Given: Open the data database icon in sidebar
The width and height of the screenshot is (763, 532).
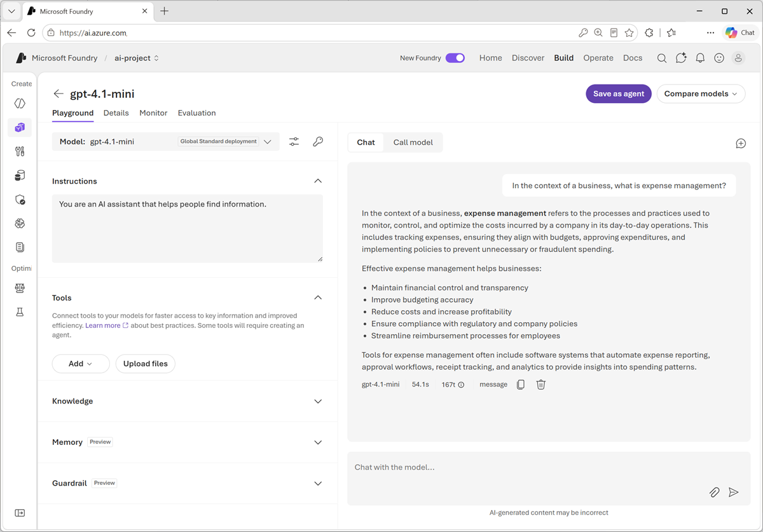Looking at the screenshot, I should tap(20, 175).
